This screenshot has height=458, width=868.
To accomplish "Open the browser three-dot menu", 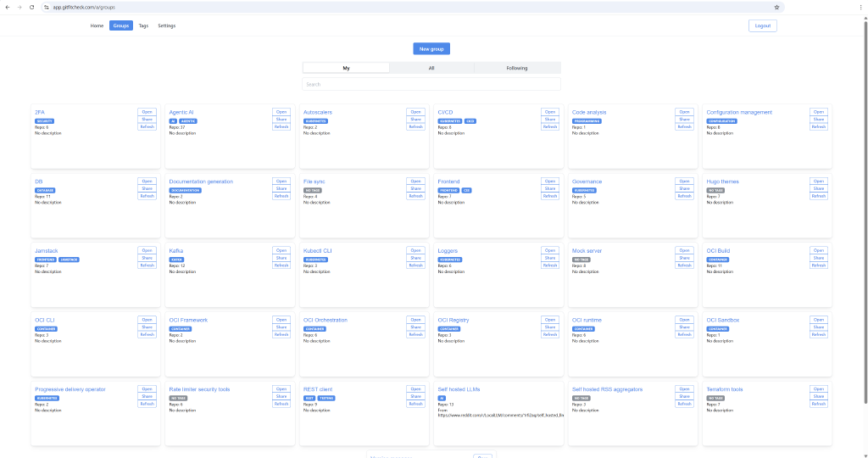I will (x=860, y=7).
